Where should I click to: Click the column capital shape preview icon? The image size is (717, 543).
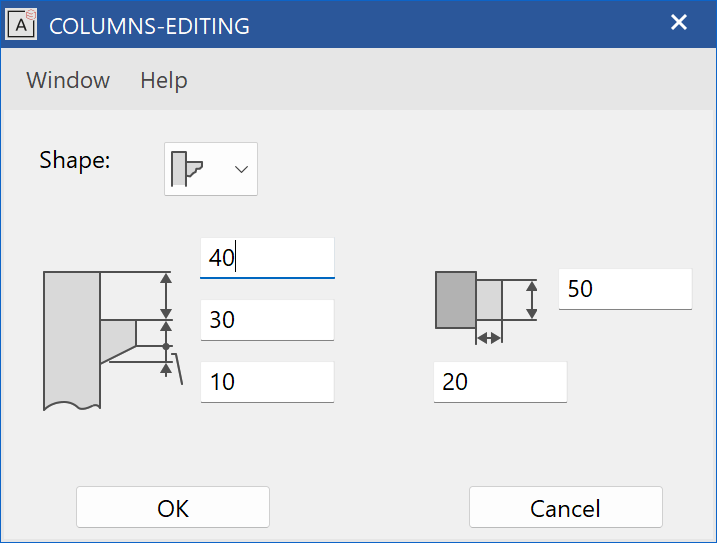tap(187, 169)
